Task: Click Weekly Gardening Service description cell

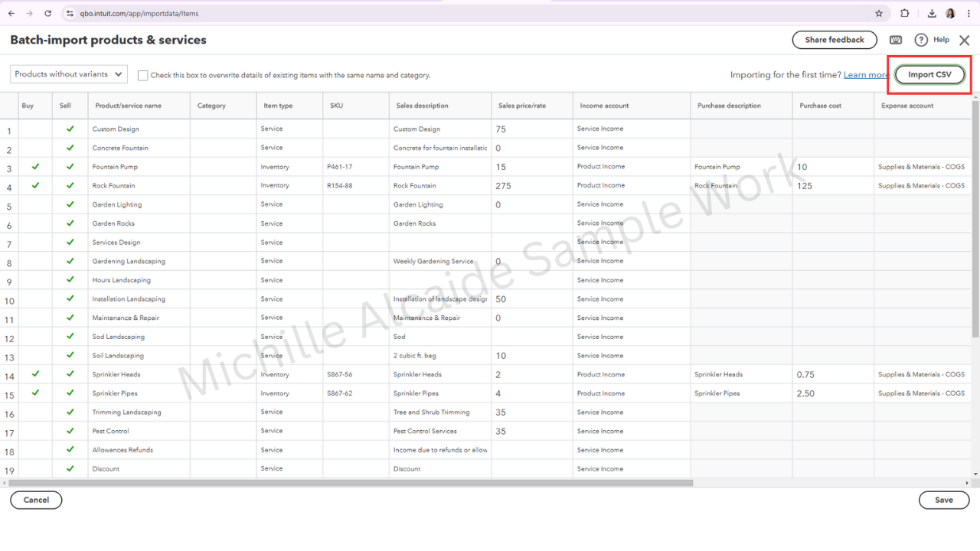Action: [x=440, y=261]
